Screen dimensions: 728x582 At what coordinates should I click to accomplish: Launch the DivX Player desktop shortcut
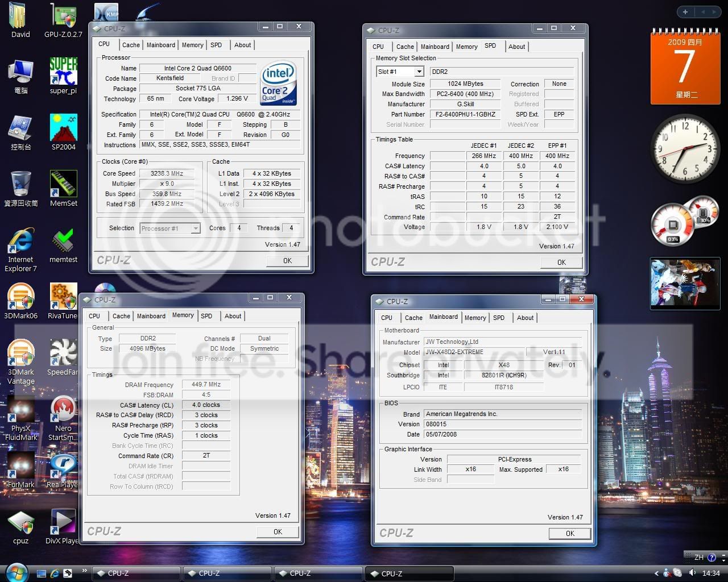tap(63, 527)
